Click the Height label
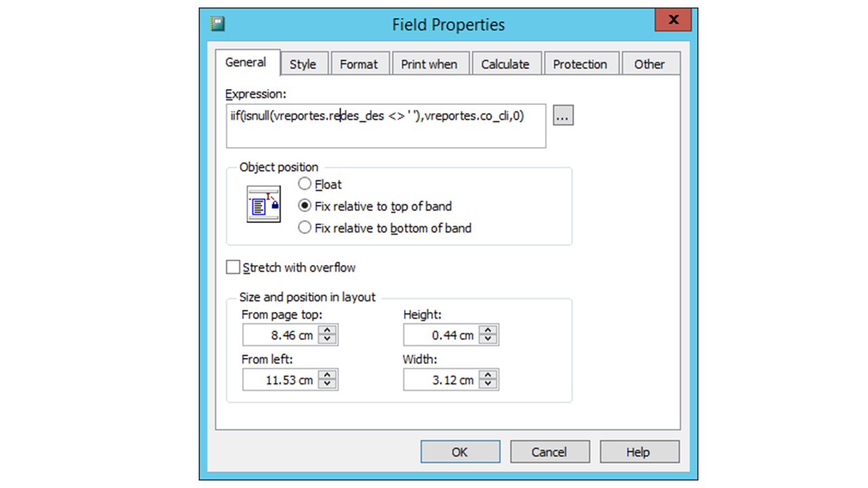Viewport: 868px width, 488px height. (x=422, y=314)
